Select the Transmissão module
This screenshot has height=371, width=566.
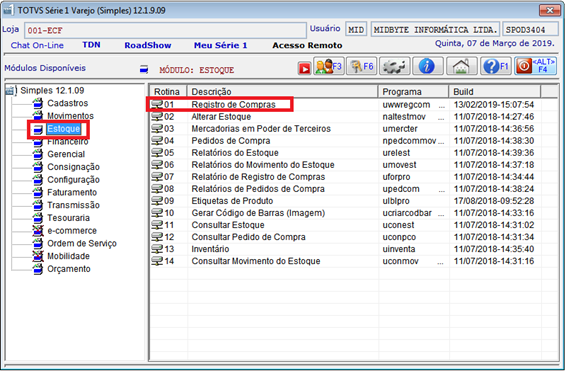coord(73,205)
